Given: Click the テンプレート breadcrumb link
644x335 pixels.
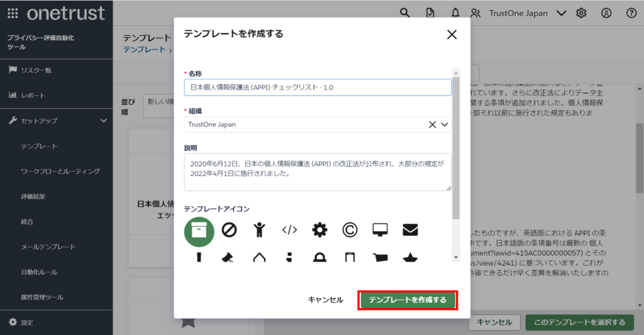Looking at the screenshot, I should (x=144, y=50).
